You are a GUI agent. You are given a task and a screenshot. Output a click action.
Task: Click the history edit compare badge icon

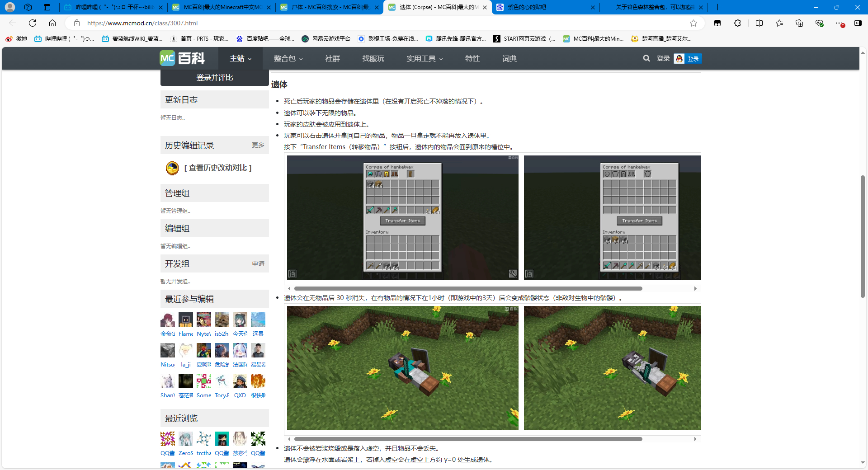(172, 168)
